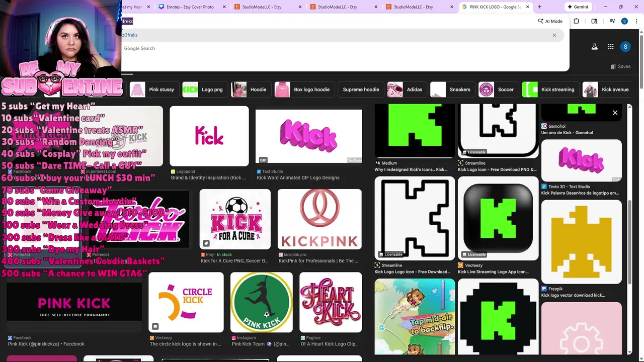Open the media controls icon in toolbar
This screenshot has width=644, height=362.
(x=612, y=21)
